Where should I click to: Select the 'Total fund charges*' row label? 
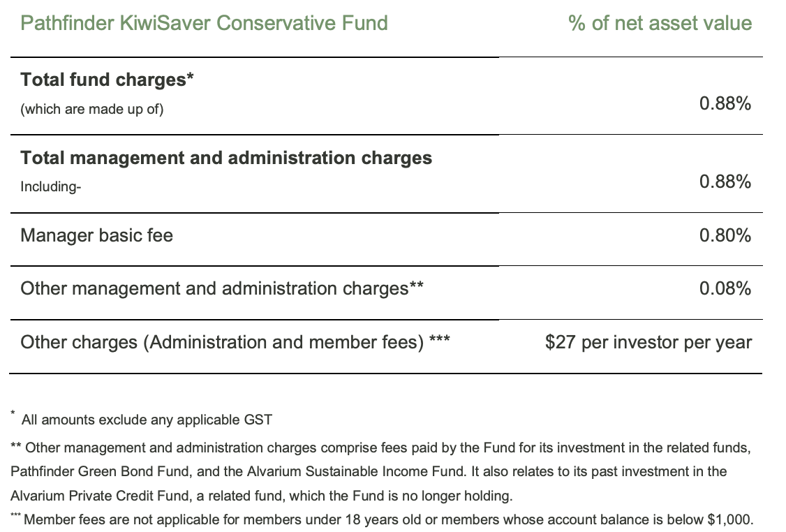tap(107, 80)
